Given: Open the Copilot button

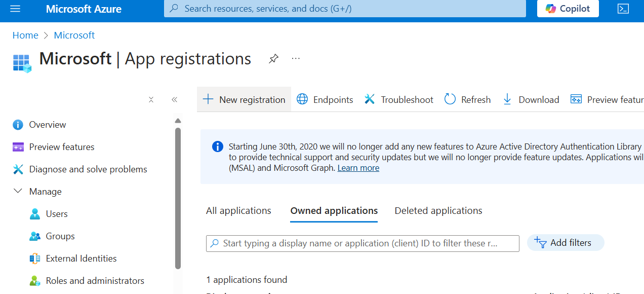Looking at the screenshot, I should [568, 9].
